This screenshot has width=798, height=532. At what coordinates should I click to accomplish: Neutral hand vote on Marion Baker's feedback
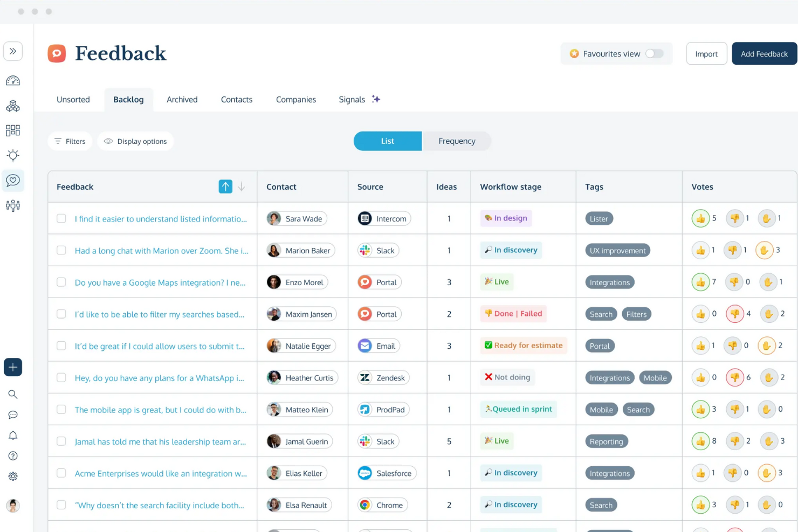click(x=765, y=250)
